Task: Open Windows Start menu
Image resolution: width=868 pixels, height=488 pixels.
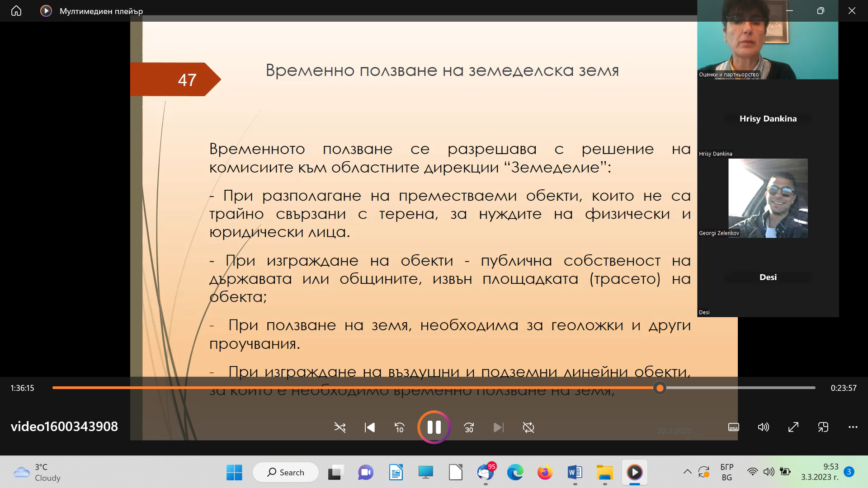Action: click(234, 473)
